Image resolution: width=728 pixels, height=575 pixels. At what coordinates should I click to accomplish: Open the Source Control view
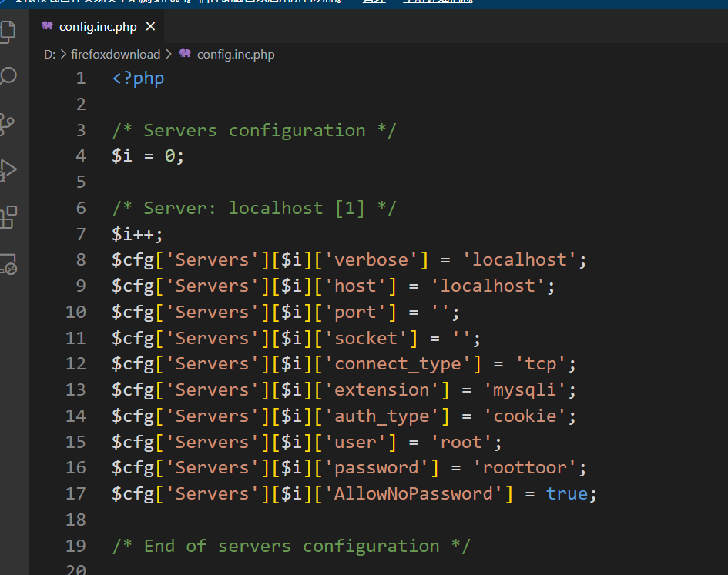[x=6, y=125]
